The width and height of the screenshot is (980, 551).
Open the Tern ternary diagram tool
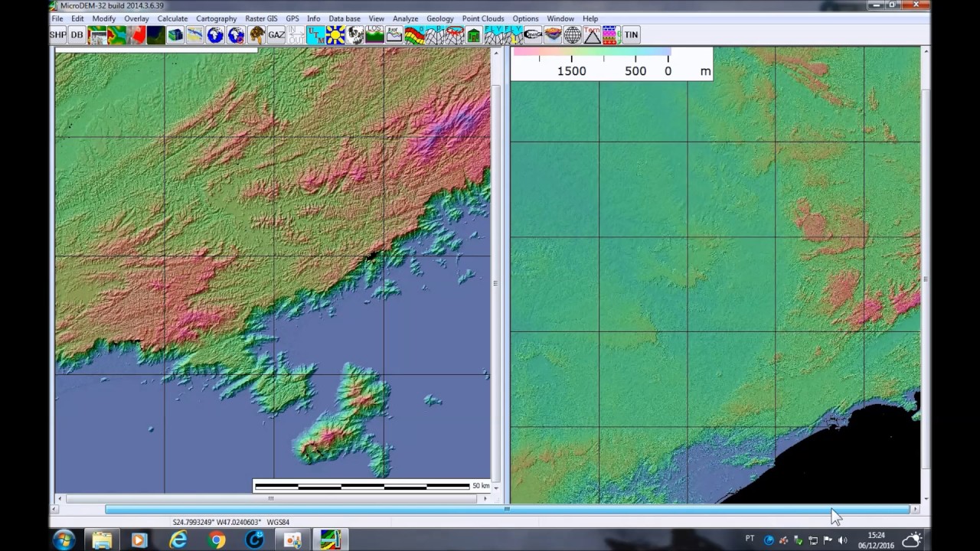[x=592, y=34]
